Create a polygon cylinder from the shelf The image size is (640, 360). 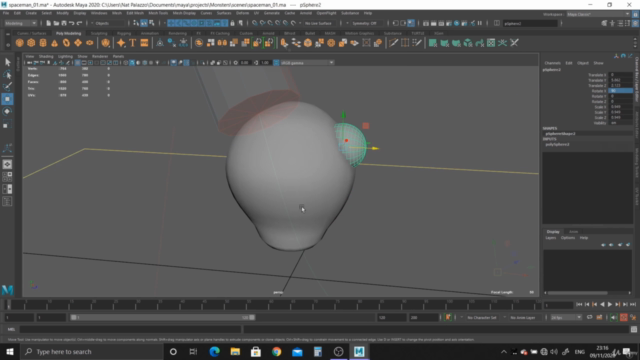(x=43, y=43)
